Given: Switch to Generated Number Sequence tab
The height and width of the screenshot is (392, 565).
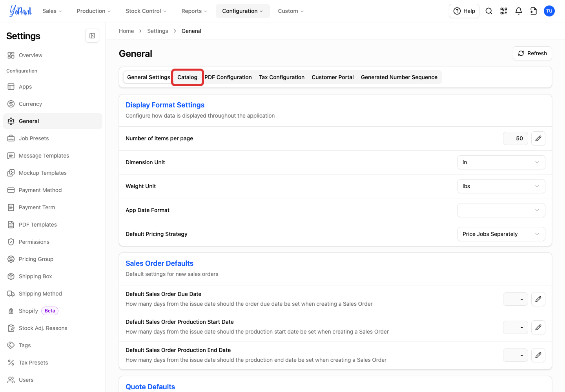Looking at the screenshot, I should tap(399, 77).
